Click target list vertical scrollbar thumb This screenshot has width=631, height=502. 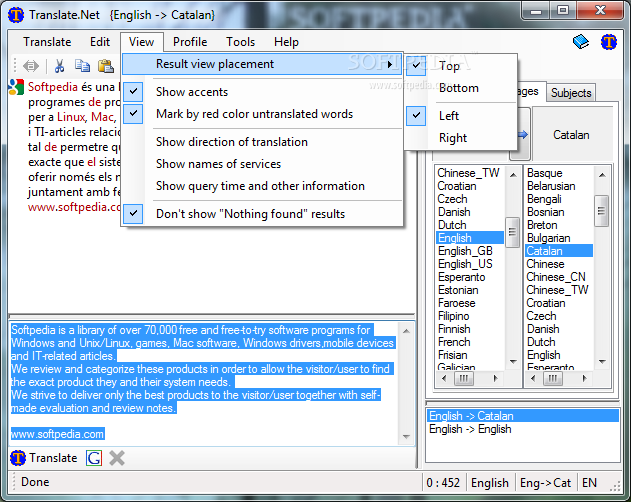pyautogui.click(x=602, y=211)
